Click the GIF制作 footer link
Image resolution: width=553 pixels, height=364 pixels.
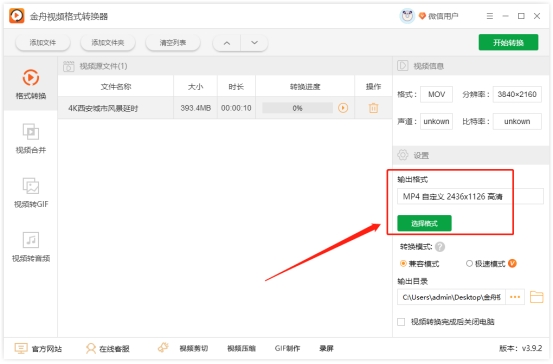[x=287, y=348]
